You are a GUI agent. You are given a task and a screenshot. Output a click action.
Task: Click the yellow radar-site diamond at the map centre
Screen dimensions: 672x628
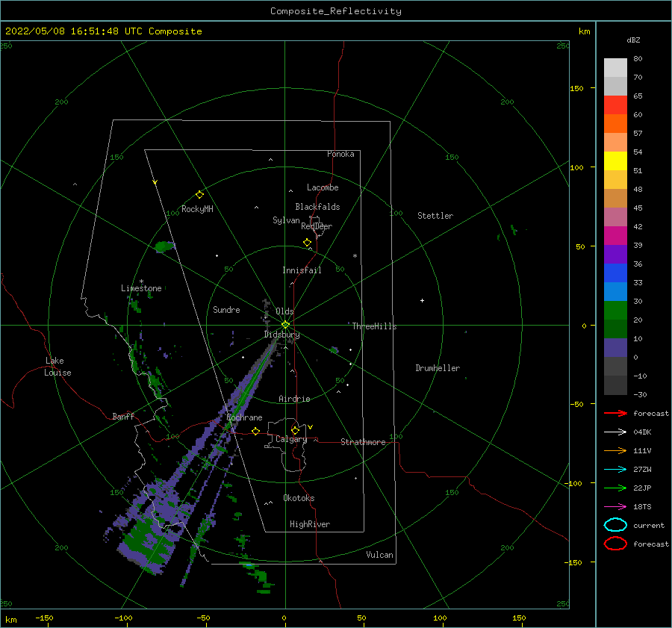tap(285, 325)
